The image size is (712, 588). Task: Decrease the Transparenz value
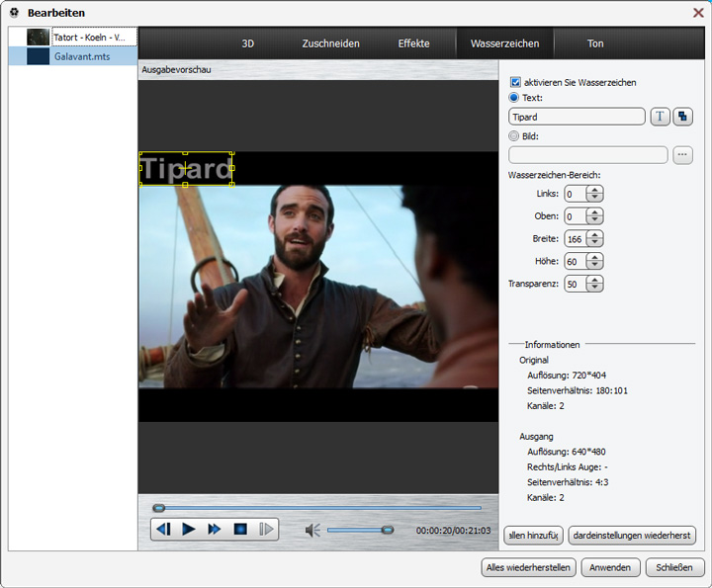[594, 288]
